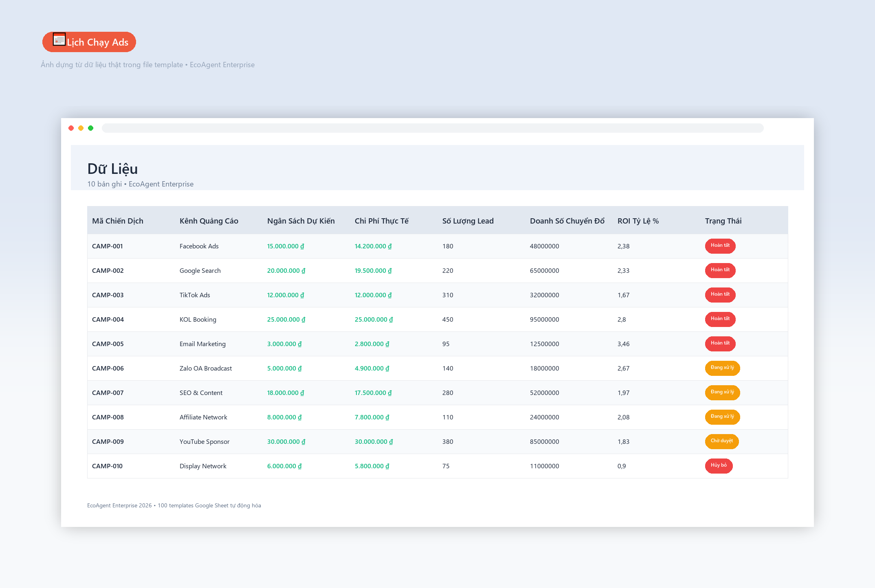Click the Kênh Quảng Cáo column header
Image resolution: width=875 pixels, height=588 pixels.
pos(209,221)
